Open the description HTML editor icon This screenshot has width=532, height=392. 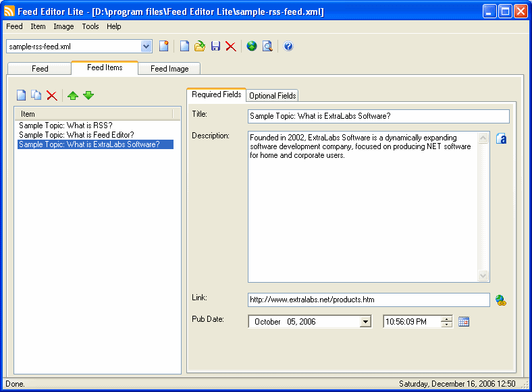pos(502,138)
